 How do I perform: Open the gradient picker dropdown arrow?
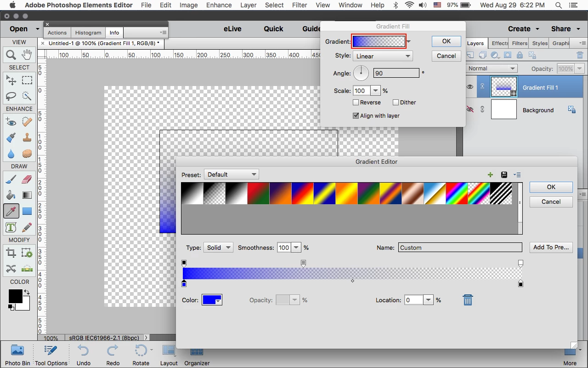click(x=409, y=42)
